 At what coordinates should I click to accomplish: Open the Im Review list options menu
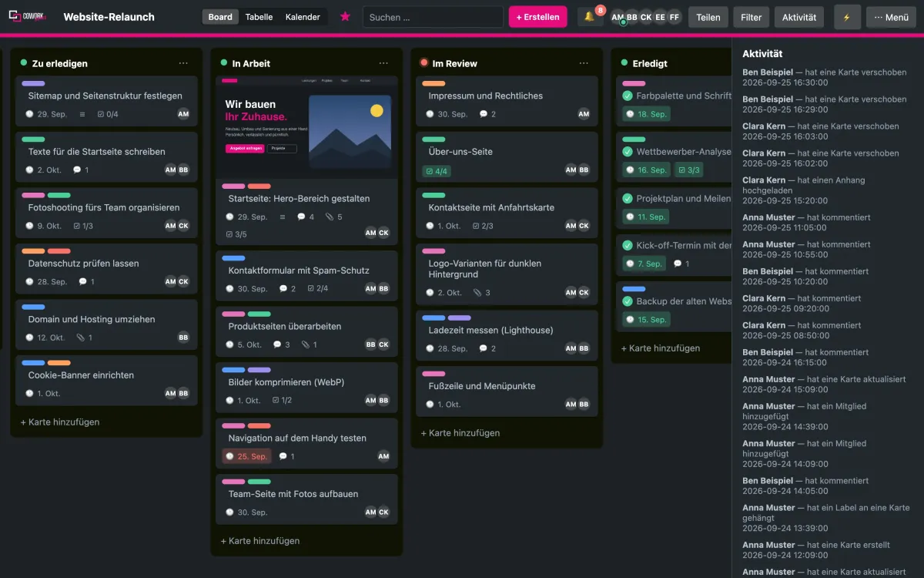[584, 63]
